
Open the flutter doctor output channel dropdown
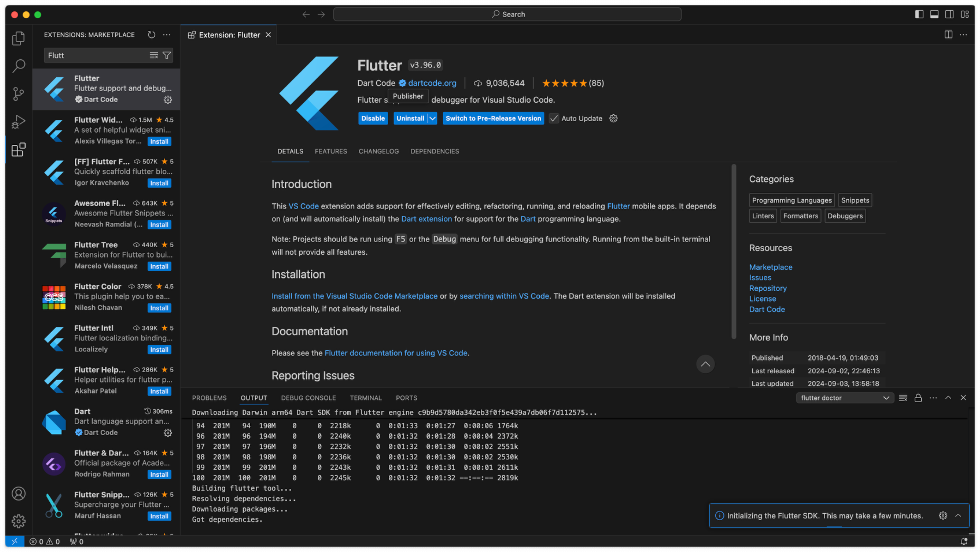pos(845,398)
